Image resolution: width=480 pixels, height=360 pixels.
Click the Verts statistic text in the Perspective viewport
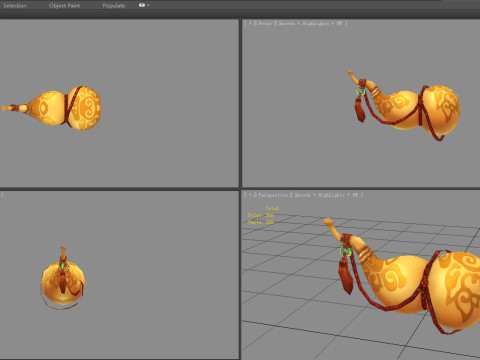click(261, 222)
